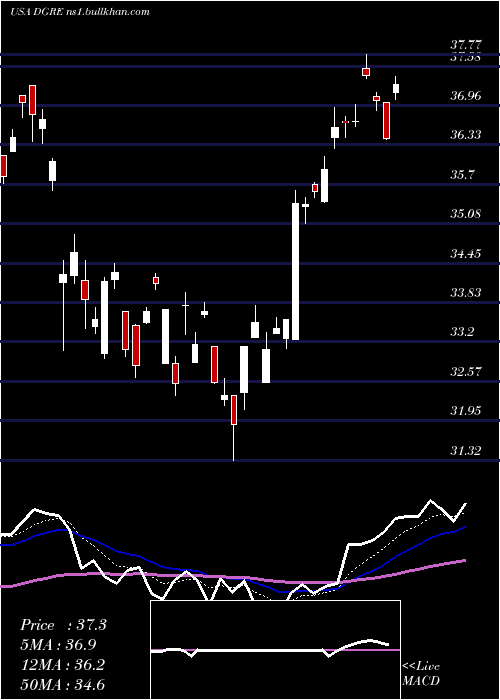Click the 32.57 price axis label
500x700 pixels.
(466, 372)
